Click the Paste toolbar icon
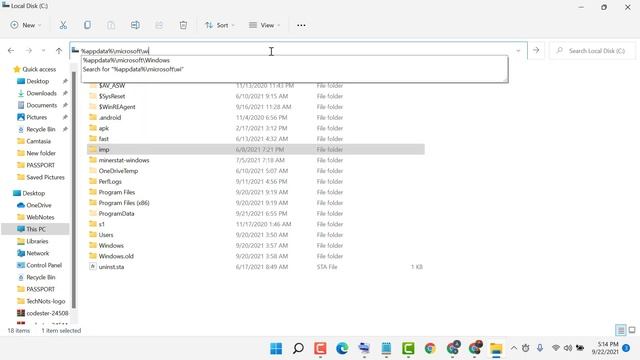Image resolution: width=640 pixels, height=360 pixels. 111,25
